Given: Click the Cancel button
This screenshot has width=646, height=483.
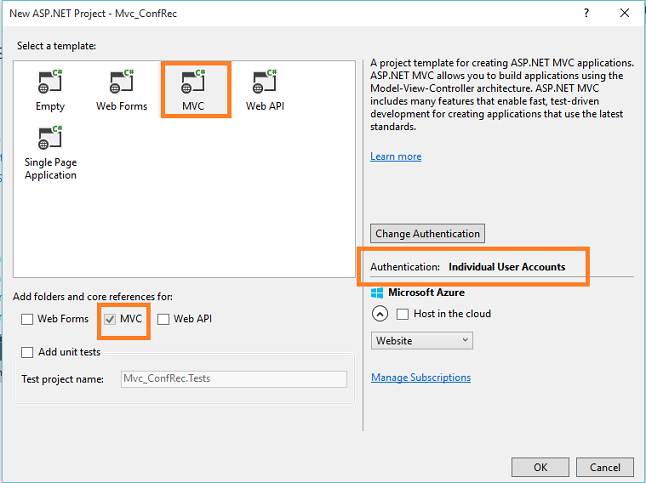Looking at the screenshot, I should [x=605, y=467].
